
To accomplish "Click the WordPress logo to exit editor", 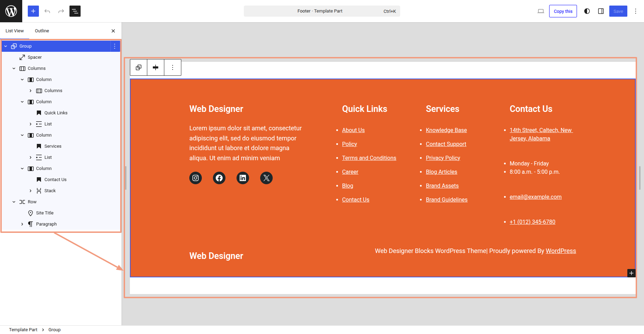I will click(x=11, y=11).
